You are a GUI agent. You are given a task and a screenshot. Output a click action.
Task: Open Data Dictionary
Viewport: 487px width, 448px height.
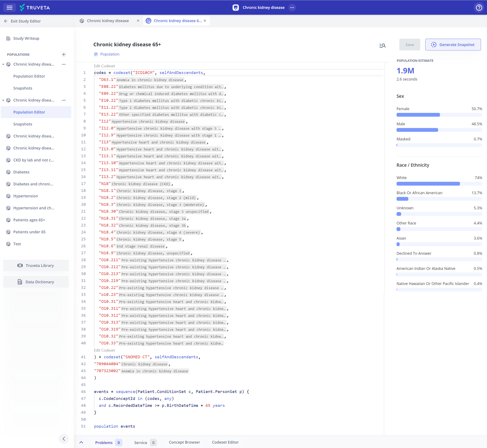36,282
